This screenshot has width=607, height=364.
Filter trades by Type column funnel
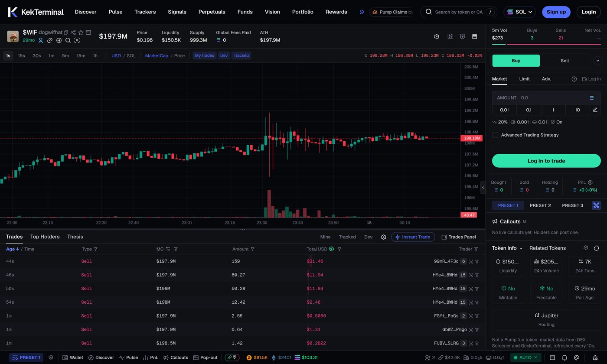click(x=96, y=249)
